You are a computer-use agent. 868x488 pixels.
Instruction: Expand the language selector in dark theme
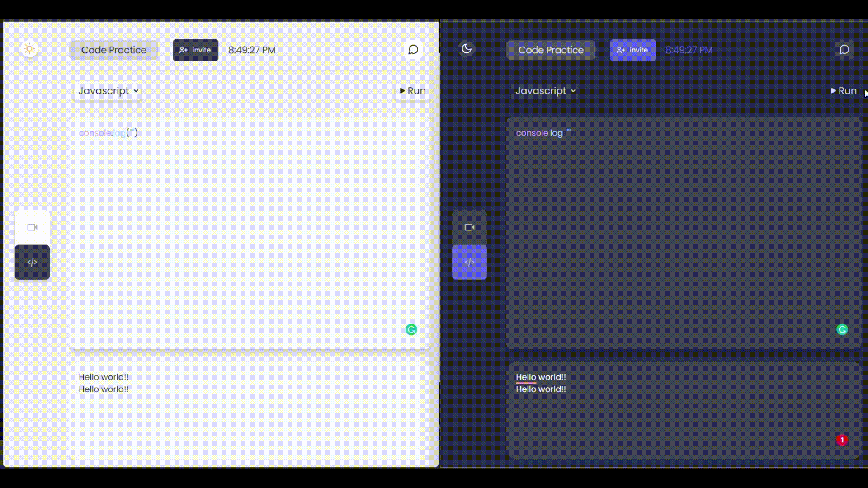(x=544, y=91)
